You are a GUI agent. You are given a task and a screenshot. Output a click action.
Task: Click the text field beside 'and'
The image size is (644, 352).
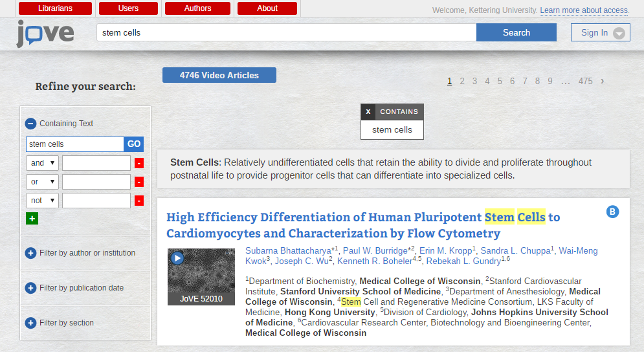pos(96,163)
